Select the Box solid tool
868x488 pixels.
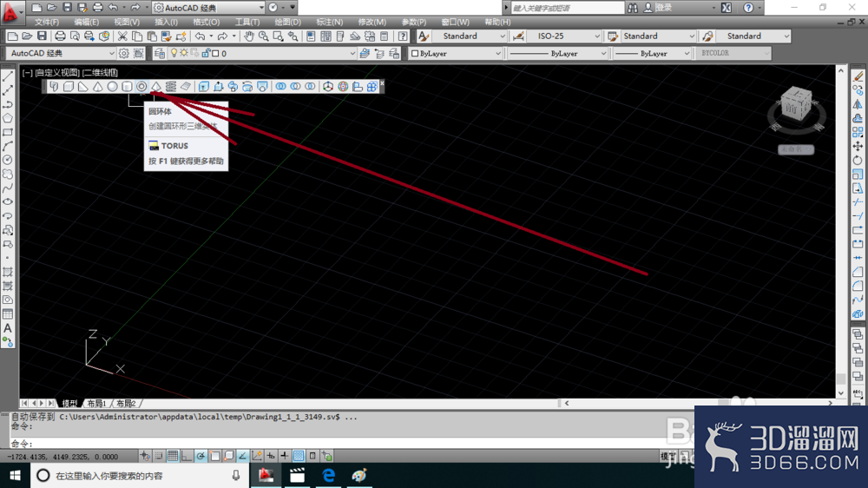[x=69, y=87]
